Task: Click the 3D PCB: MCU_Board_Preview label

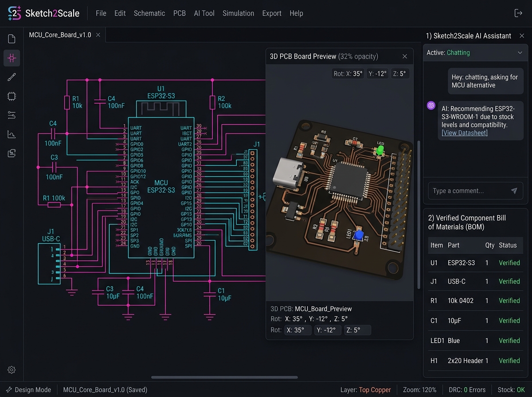Action: (x=311, y=309)
